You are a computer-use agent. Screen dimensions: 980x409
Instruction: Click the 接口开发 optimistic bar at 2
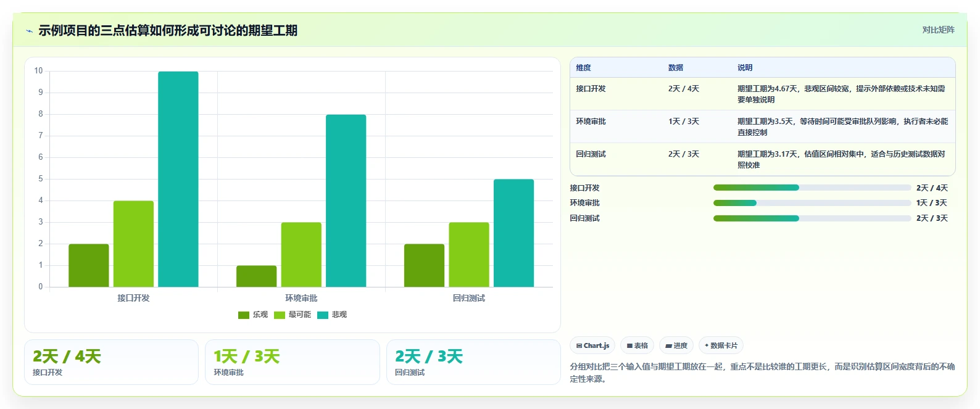click(x=89, y=265)
